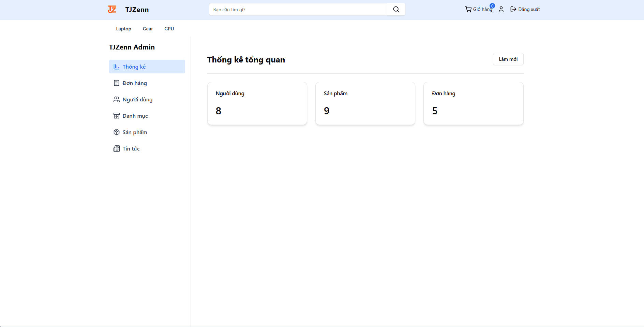The width and height of the screenshot is (644, 327).
Task: Click the Sản phẩm box icon
Action: pos(116,132)
